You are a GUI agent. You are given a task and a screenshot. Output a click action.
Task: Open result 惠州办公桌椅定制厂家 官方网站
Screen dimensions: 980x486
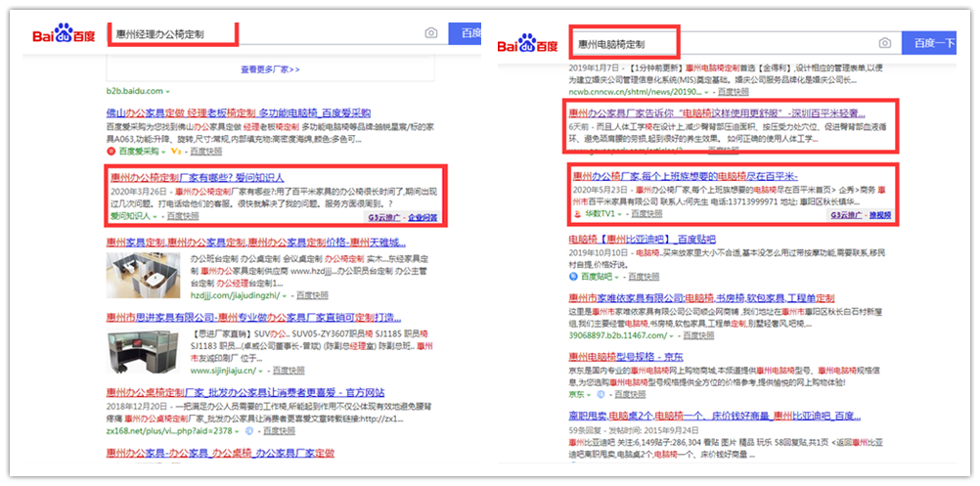pos(245,393)
